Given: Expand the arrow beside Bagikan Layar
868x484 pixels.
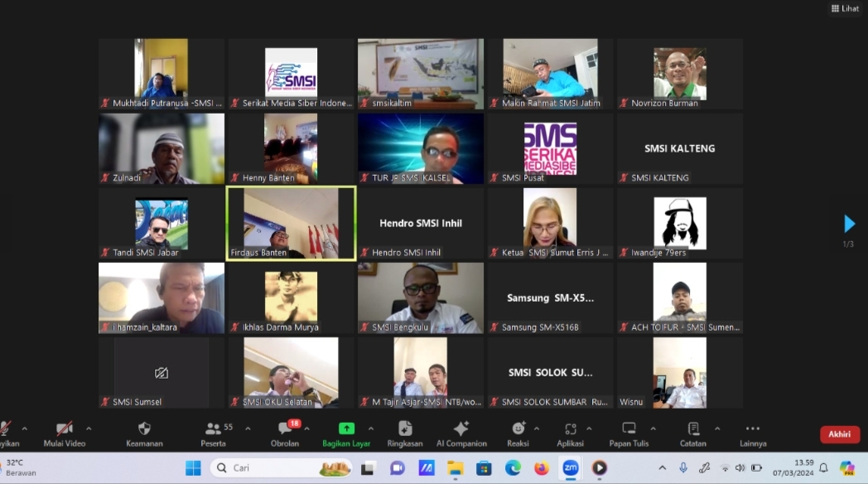Looking at the screenshot, I should pos(370,428).
